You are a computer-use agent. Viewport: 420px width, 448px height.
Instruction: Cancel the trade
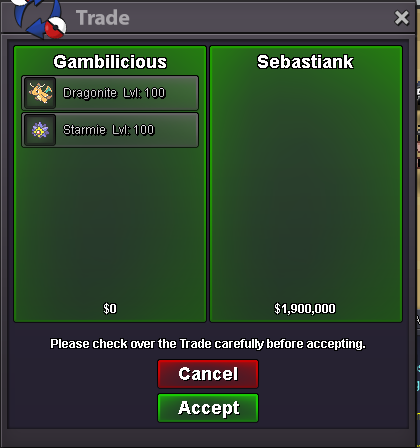(x=208, y=374)
